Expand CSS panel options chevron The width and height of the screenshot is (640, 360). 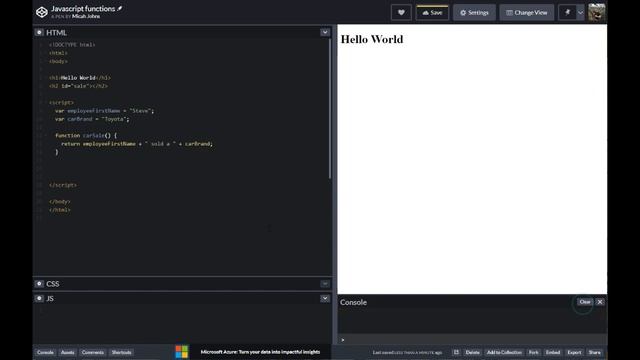point(325,284)
